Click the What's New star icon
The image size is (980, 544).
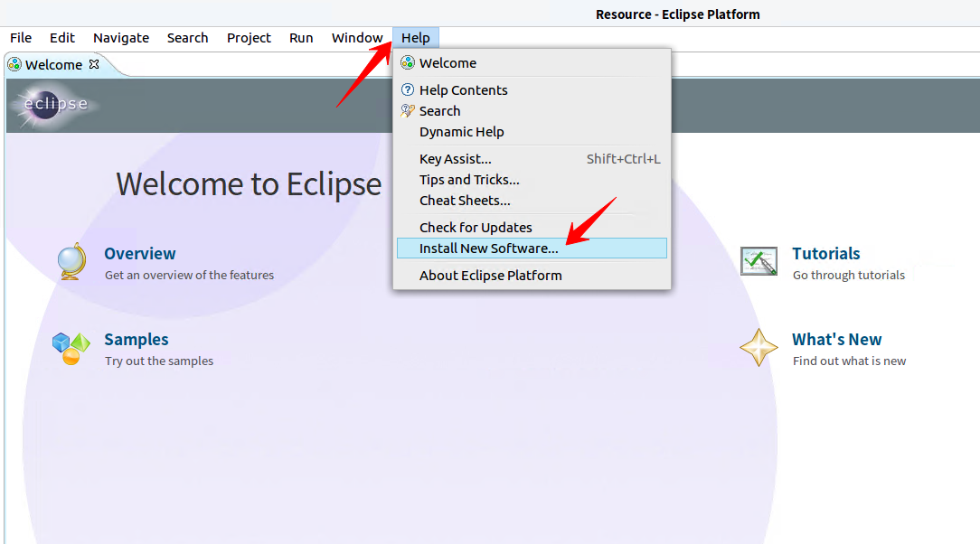759,347
